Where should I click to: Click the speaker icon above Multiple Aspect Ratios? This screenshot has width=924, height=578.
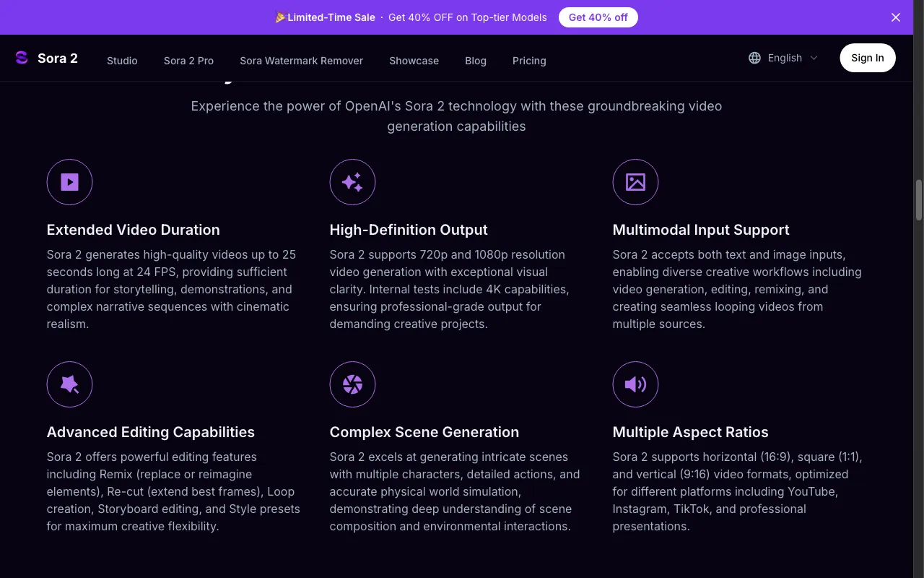635,384
